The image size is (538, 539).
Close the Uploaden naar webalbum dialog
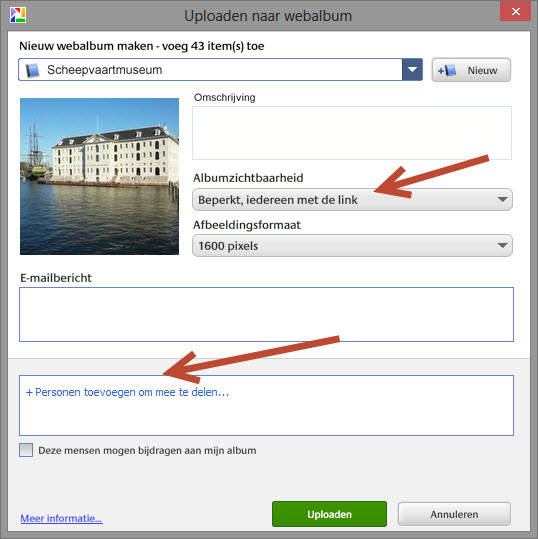pyautogui.click(x=515, y=11)
